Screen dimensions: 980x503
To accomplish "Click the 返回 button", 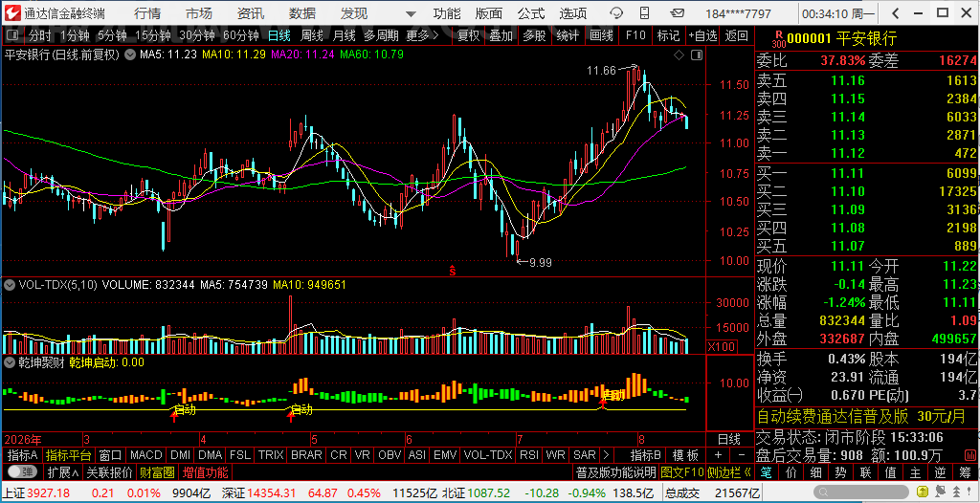I will click(737, 35).
